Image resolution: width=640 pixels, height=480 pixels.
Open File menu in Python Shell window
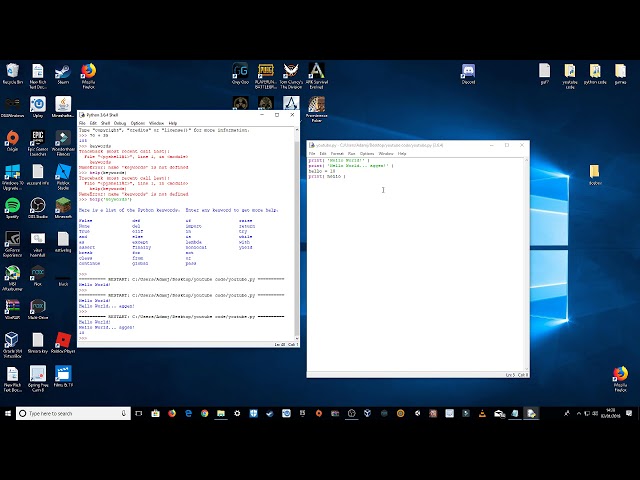(82, 123)
